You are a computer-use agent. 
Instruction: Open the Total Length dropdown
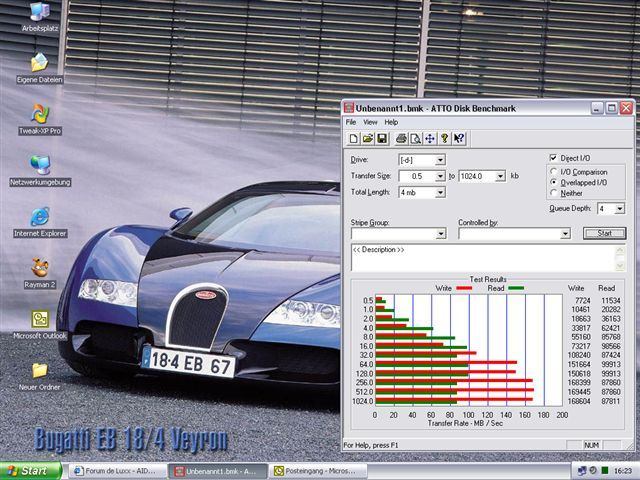click(x=440, y=193)
